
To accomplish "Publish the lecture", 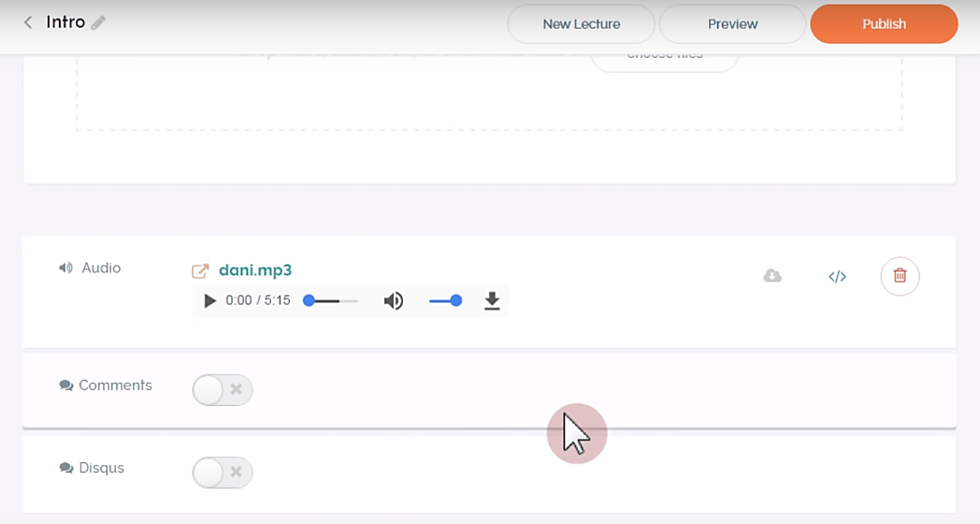I will [884, 24].
